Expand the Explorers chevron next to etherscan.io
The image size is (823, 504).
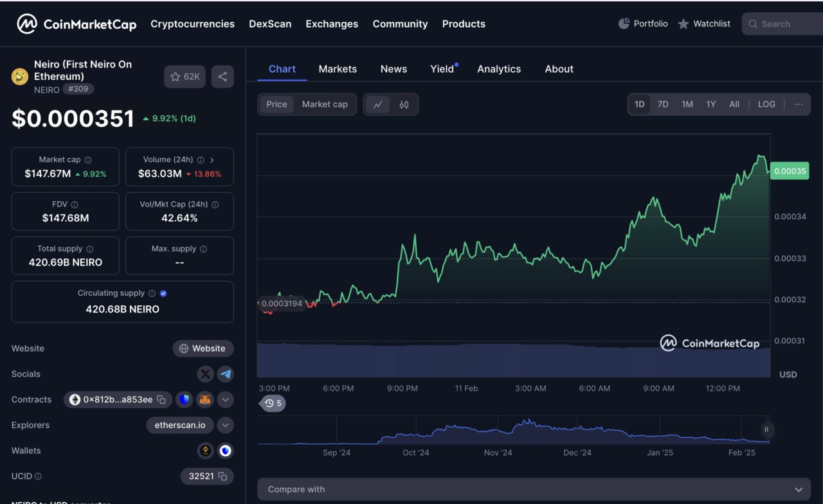(x=225, y=425)
